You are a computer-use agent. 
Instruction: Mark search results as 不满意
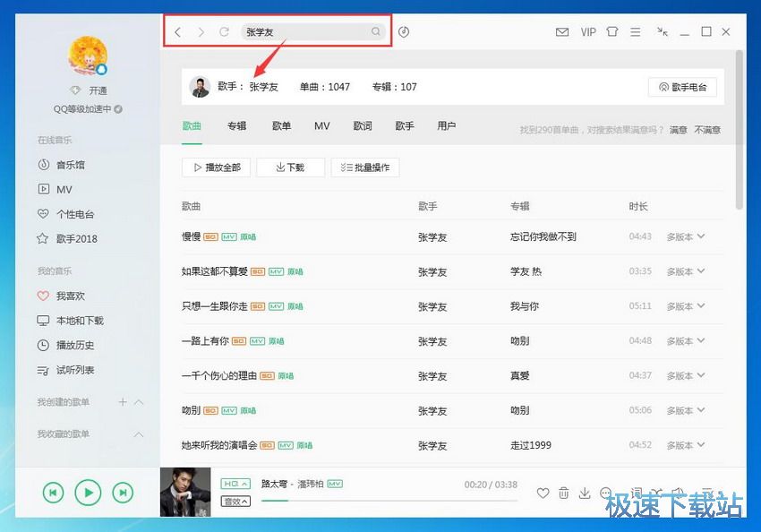point(707,130)
